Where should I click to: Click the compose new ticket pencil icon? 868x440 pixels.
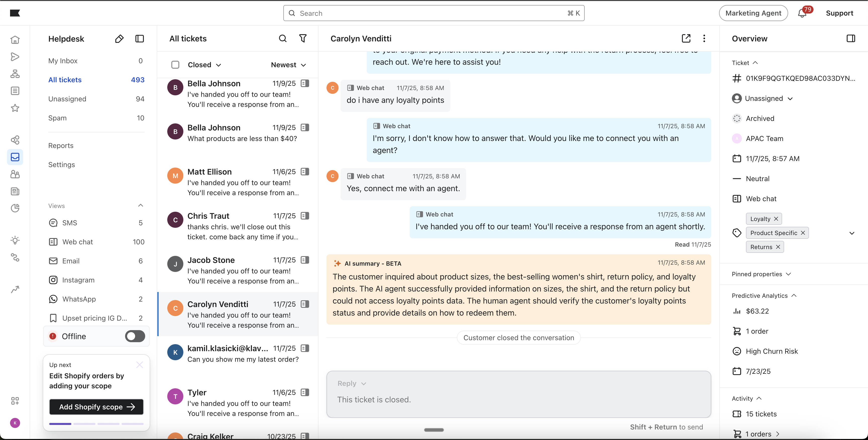119,39
